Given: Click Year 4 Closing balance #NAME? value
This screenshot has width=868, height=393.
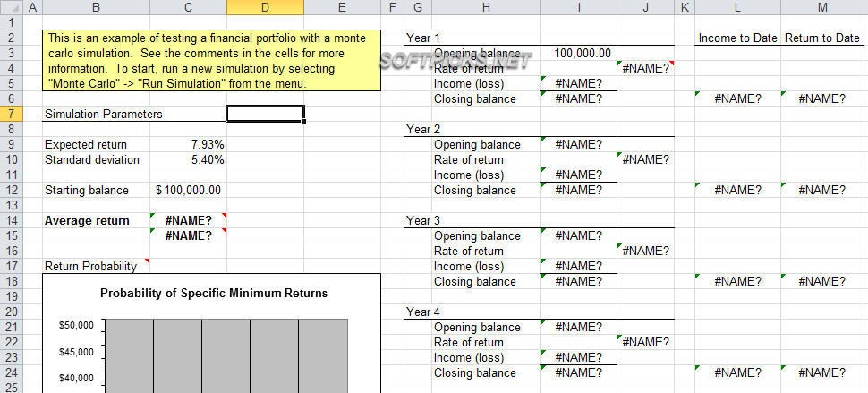Looking at the screenshot, I should click(x=578, y=373).
